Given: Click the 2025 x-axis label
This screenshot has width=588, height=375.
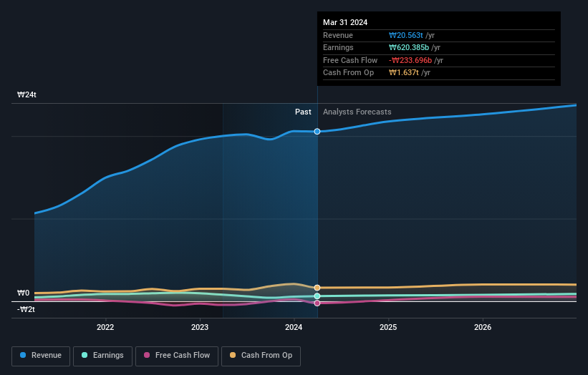Looking at the screenshot, I should [388, 328].
